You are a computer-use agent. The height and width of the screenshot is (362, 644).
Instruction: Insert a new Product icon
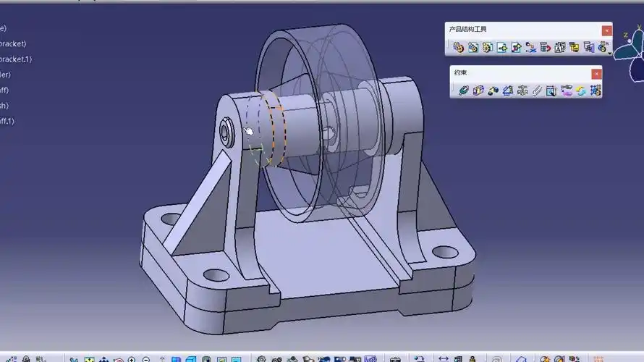473,47
